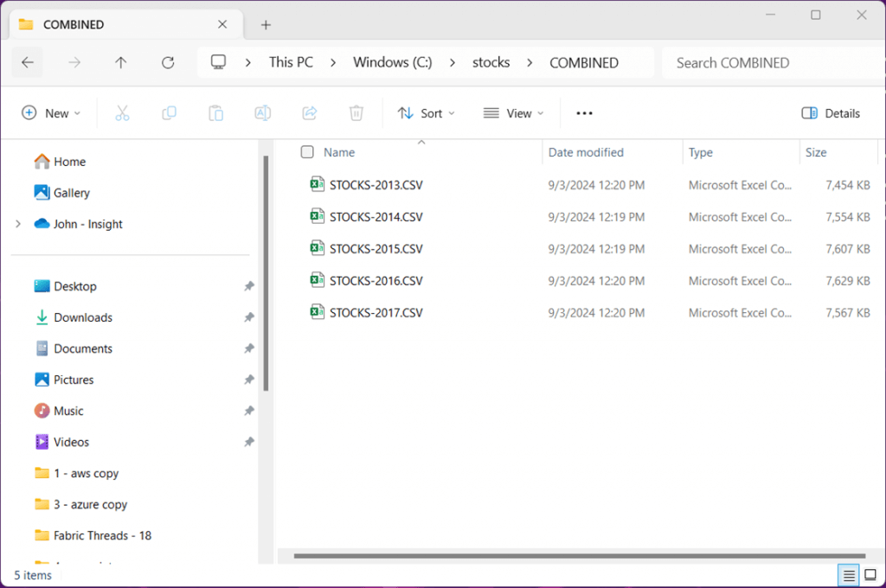Check the select-all box beside Name
Image resolution: width=886 pixels, height=588 pixels.
307,151
